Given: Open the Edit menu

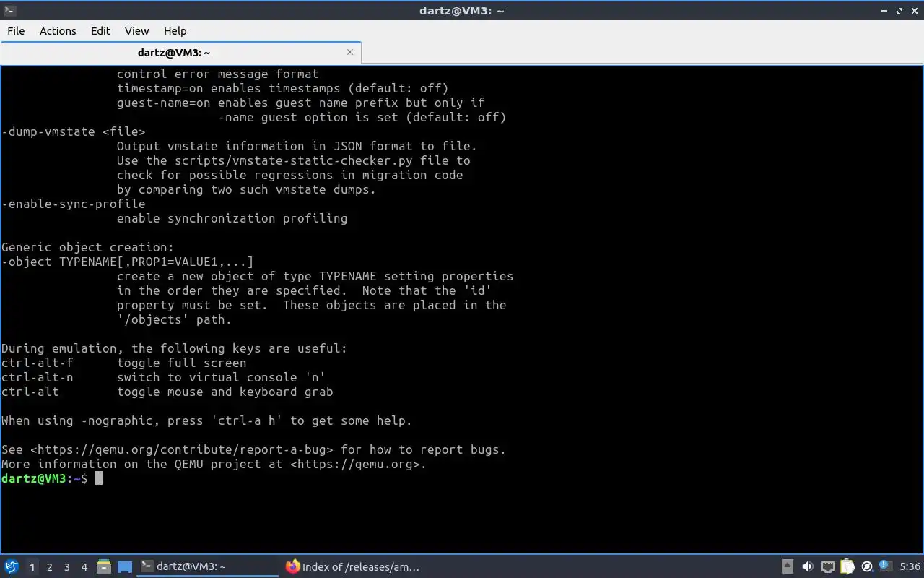Looking at the screenshot, I should click(x=100, y=31).
